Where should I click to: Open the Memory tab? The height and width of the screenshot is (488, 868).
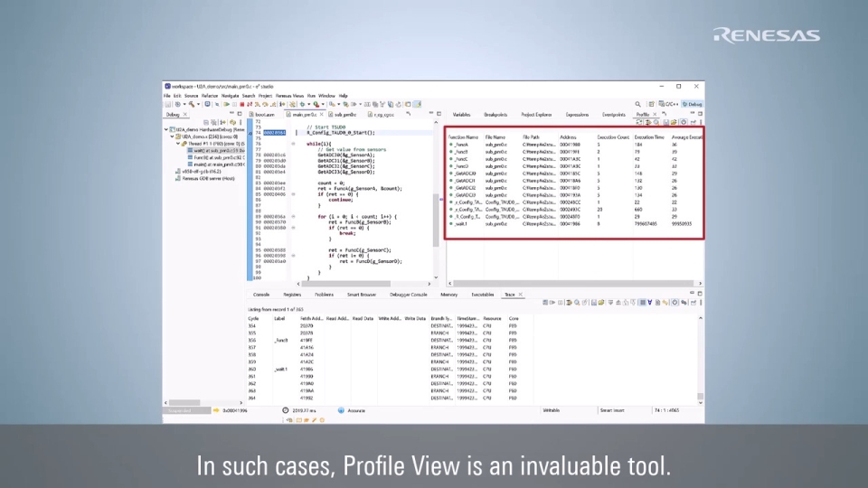(449, 295)
